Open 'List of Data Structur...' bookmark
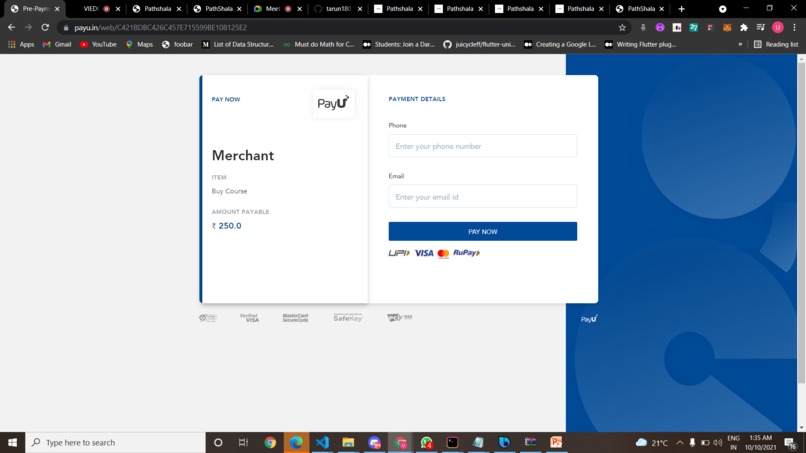The height and width of the screenshot is (453, 806). pos(238,45)
